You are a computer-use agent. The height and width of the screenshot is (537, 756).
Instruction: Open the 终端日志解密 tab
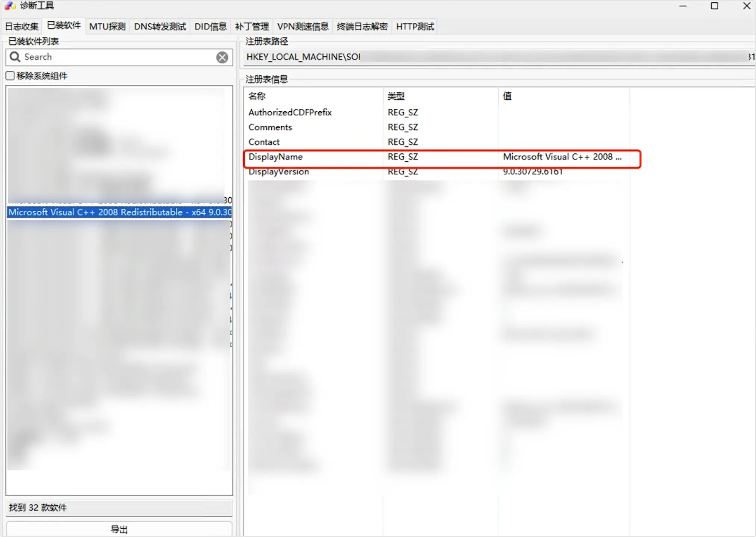click(x=362, y=27)
